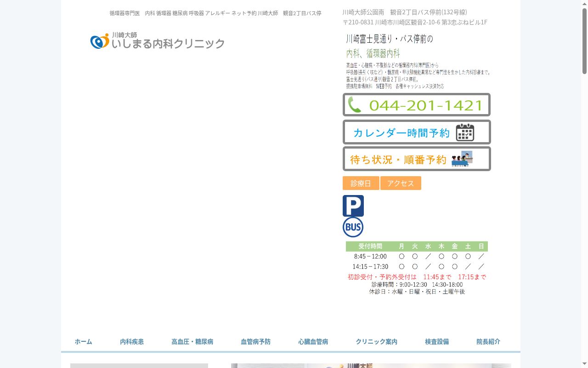Screen dimensions: 588x368
Task: Click the 診療日 orange button
Action: click(361, 183)
